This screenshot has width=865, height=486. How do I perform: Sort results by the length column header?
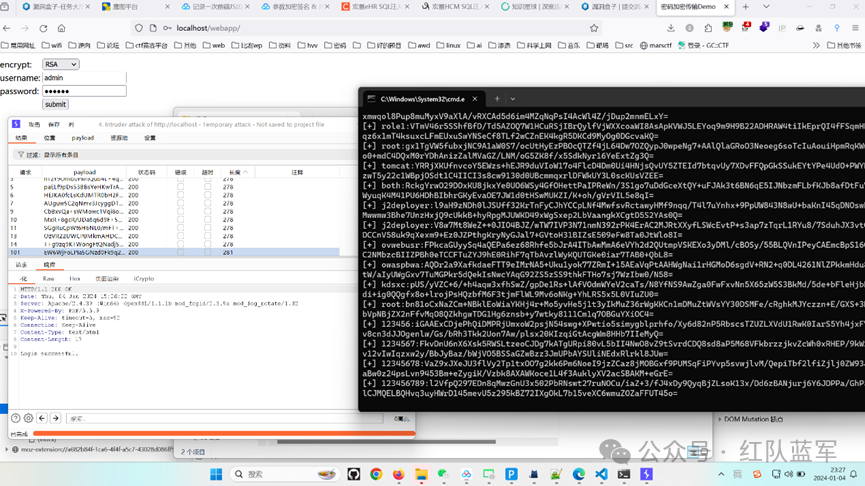click(x=237, y=172)
